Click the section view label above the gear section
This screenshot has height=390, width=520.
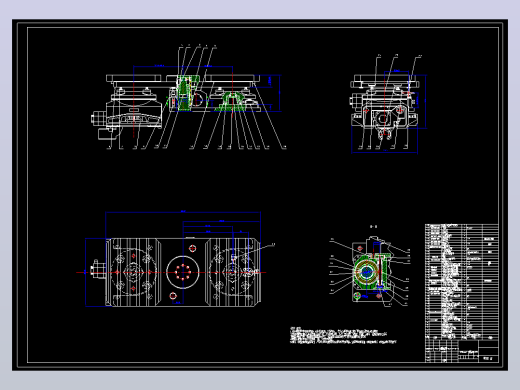coord(374,227)
